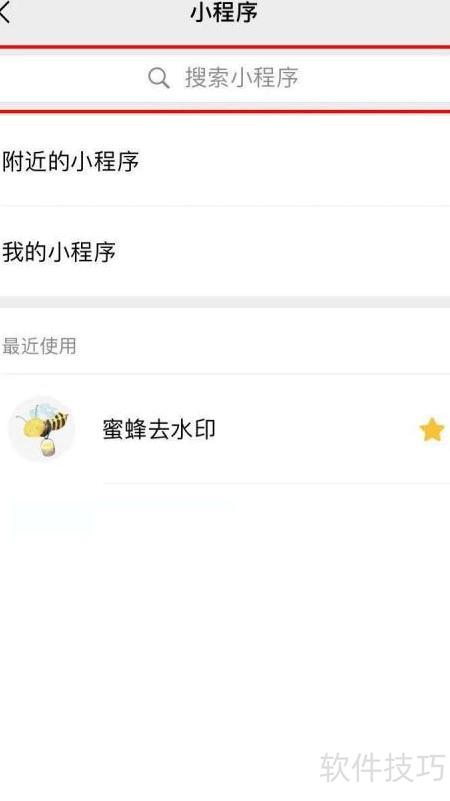Click blank space right of 我的小程序
The width and height of the screenshot is (450, 801).
pyautogui.click(x=283, y=251)
